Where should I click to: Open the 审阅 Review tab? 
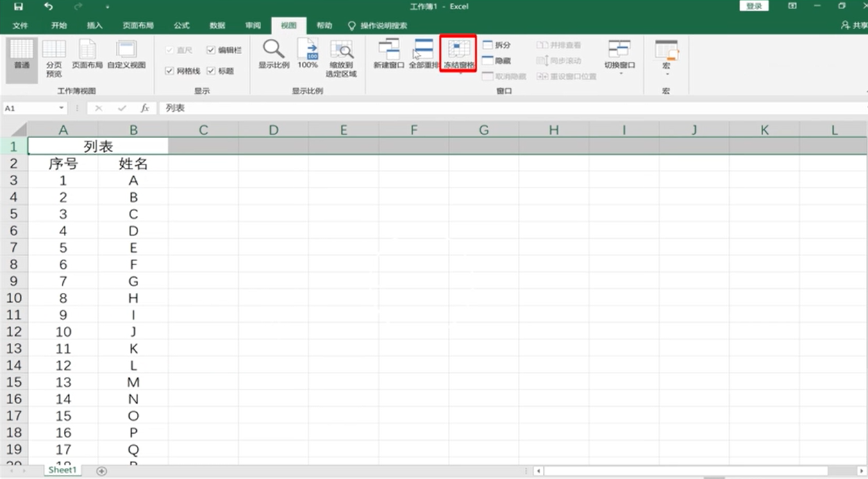(253, 26)
